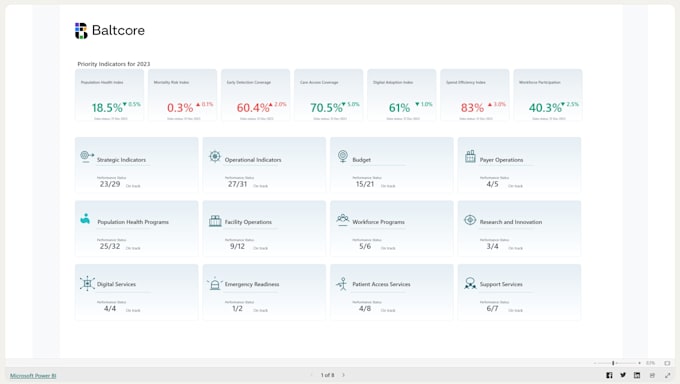Viewport: 680px width, 384px height.
Task: Click the Population Health Programs icon
Action: 85,218
